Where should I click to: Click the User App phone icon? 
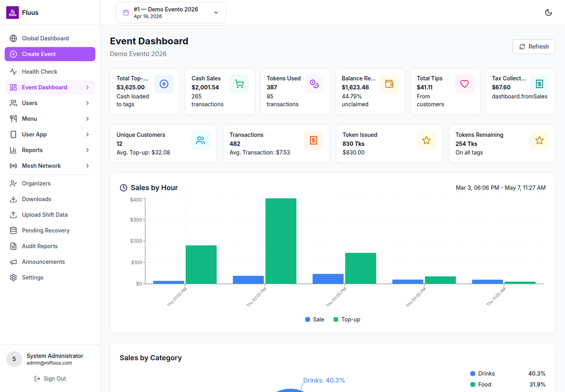tap(13, 134)
